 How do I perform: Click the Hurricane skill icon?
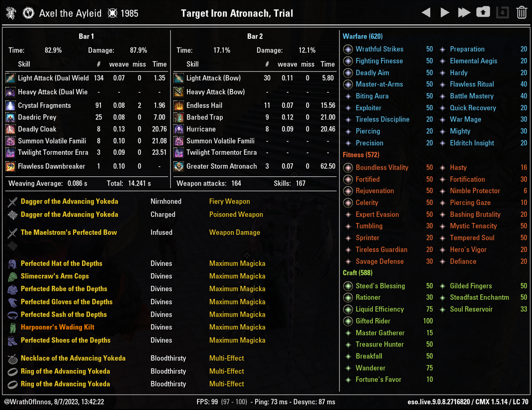click(x=179, y=130)
